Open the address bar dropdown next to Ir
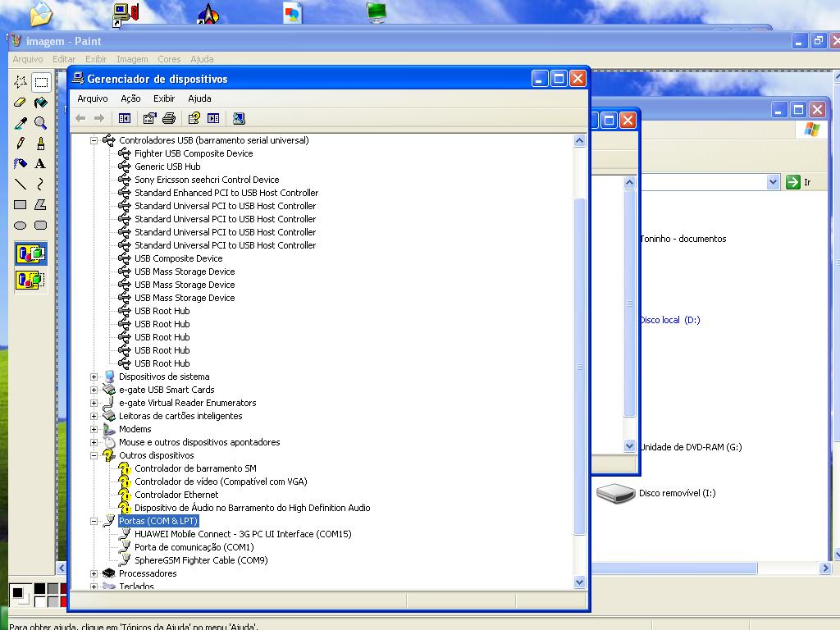The image size is (840, 630). tap(773, 182)
